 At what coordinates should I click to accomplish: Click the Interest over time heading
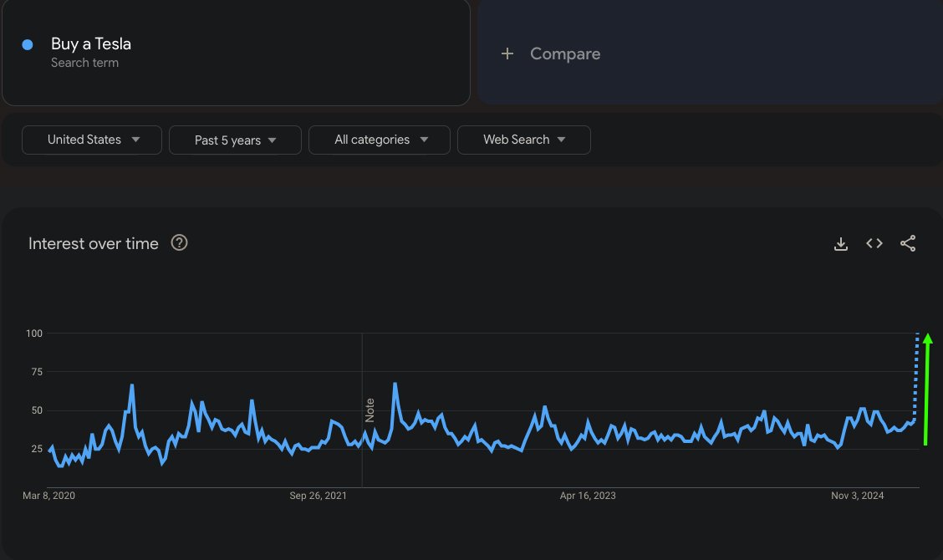[x=94, y=243]
